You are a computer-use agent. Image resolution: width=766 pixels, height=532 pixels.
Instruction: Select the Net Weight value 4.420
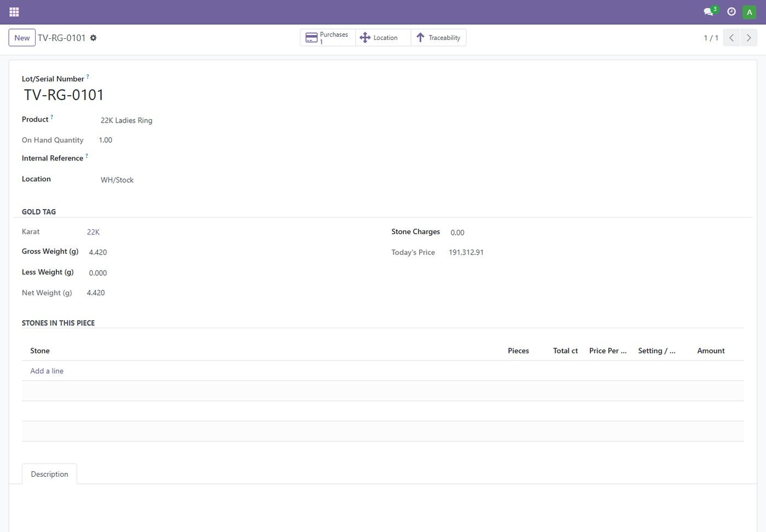point(96,293)
